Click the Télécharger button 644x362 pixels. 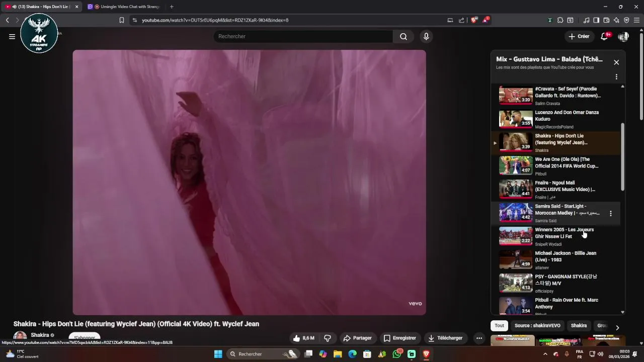[x=445, y=338]
